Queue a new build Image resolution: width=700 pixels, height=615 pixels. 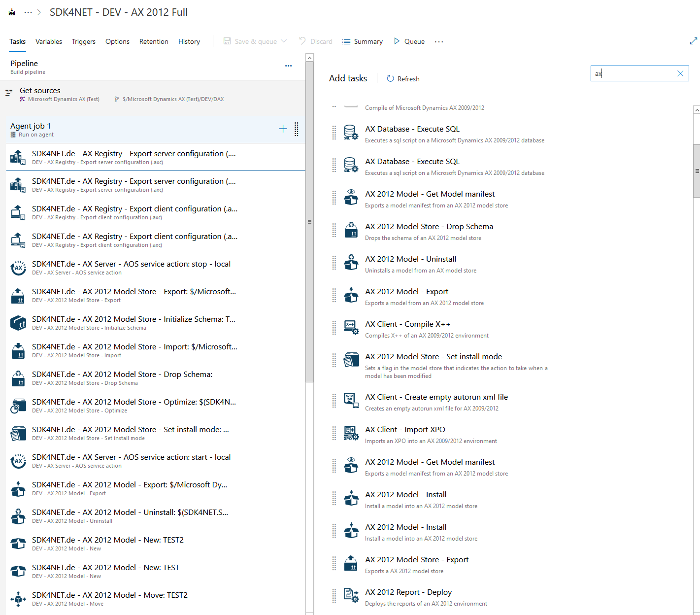click(409, 41)
